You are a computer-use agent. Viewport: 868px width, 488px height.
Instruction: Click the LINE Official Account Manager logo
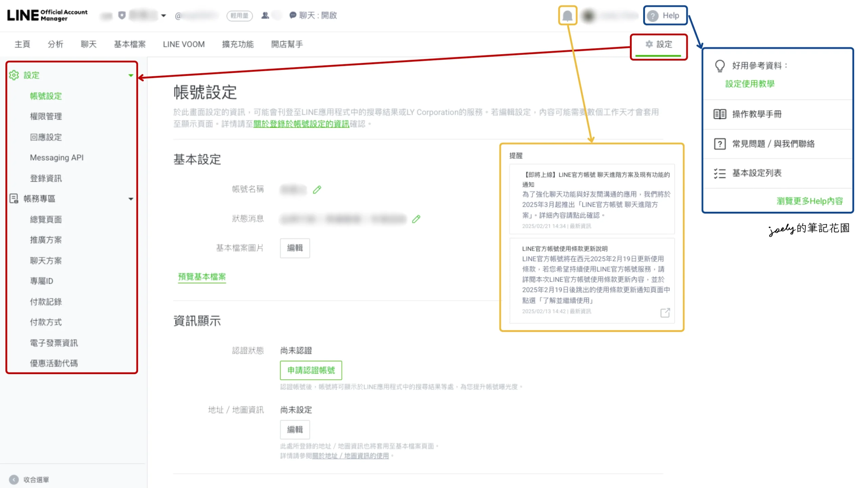click(47, 15)
